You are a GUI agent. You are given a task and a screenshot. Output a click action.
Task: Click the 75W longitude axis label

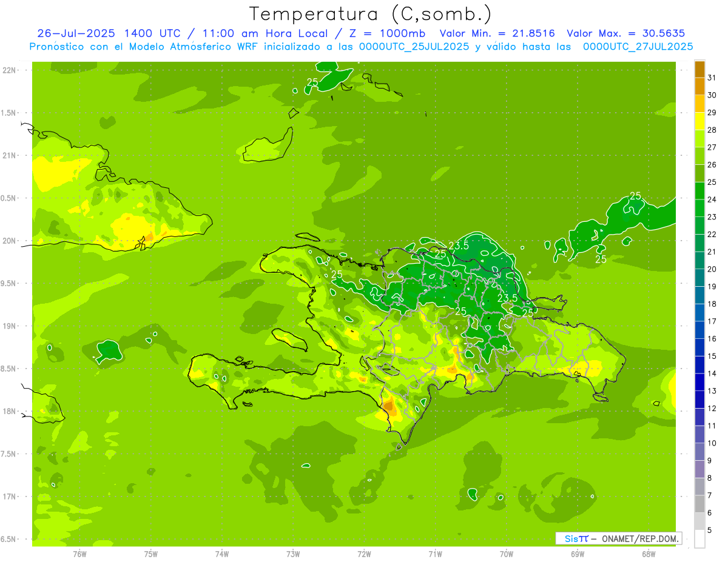(x=151, y=554)
